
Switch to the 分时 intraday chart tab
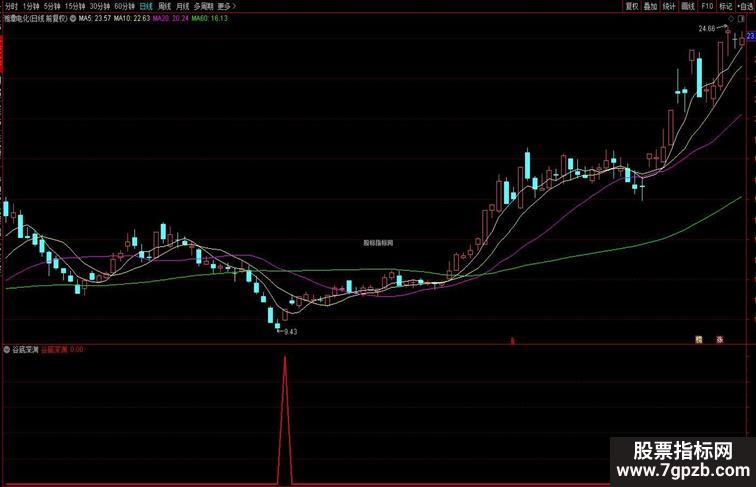(x=11, y=6)
